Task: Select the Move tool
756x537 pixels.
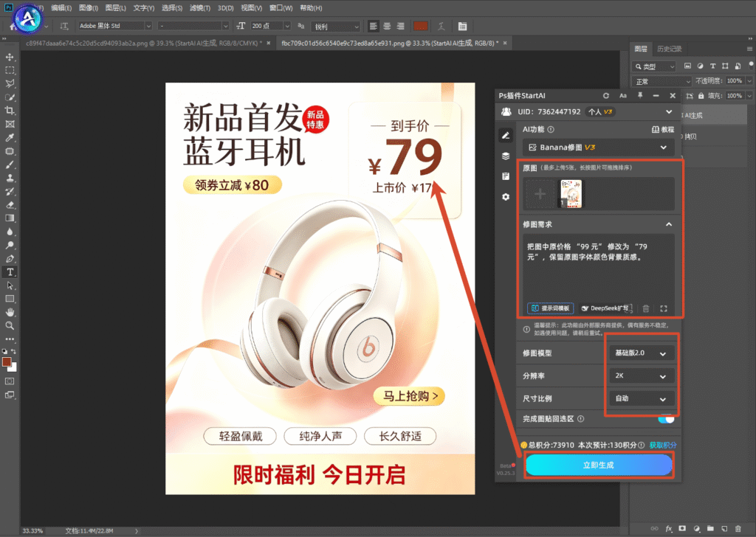Action: 10,57
